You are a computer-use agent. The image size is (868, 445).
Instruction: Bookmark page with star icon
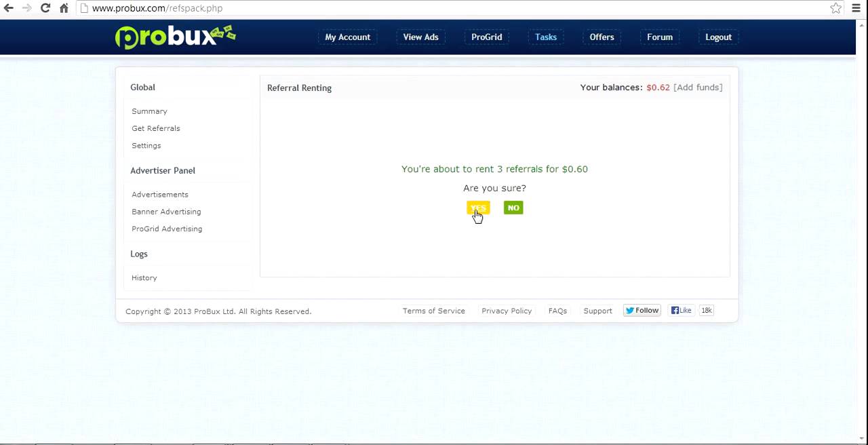[836, 8]
